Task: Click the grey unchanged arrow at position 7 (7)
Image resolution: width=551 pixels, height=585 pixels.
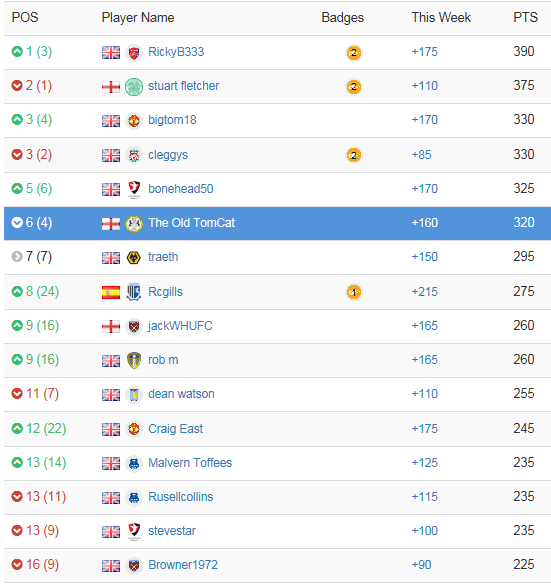Action: point(17,256)
